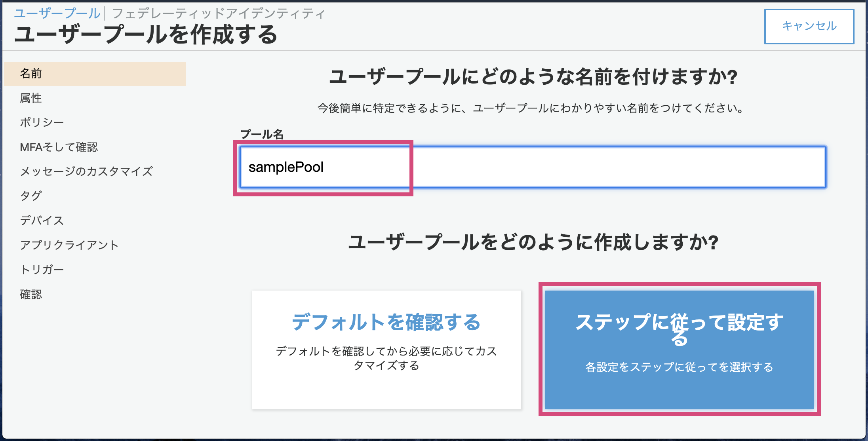Image resolution: width=868 pixels, height=441 pixels.
Task: Select 名前 step in sidebar
Action: [31, 74]
